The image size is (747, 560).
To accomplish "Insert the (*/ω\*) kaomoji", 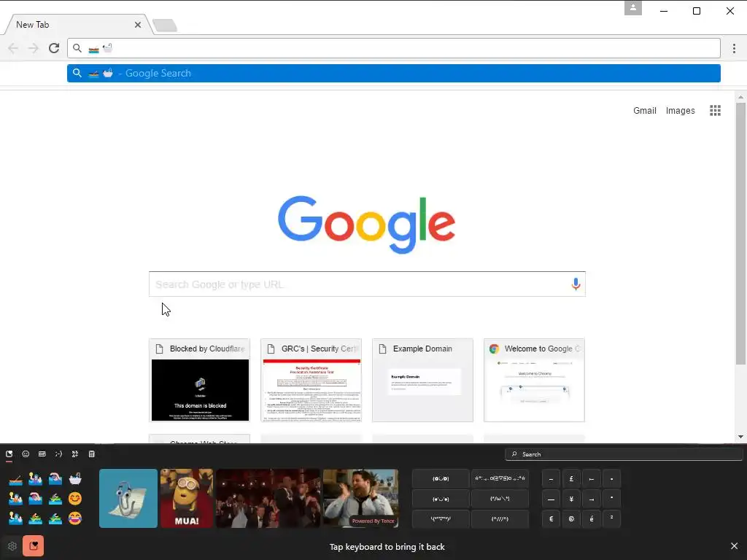I will (500, 499).
